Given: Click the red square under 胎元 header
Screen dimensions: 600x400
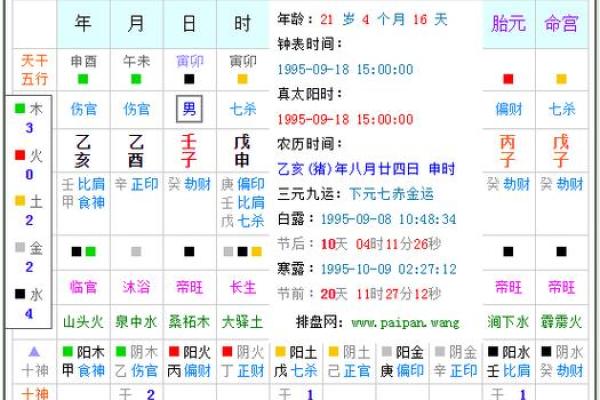Looking at the screenshot, I should click(x=508, y=79).
